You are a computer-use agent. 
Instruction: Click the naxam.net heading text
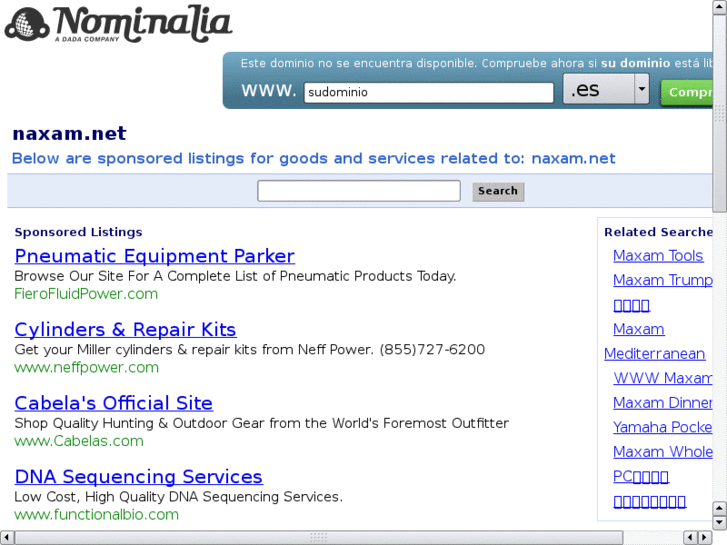(x=69, y=134)
